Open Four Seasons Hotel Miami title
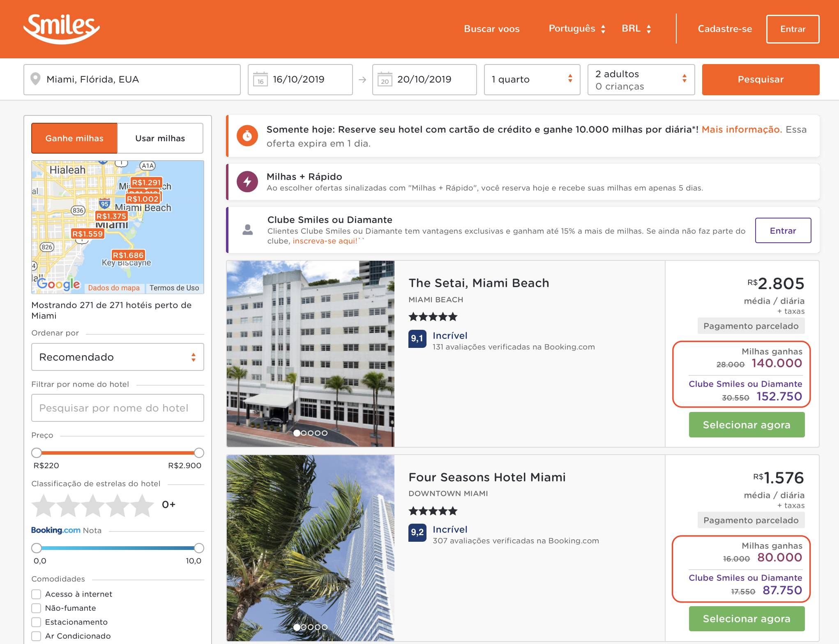The image size is (839, 644). pos(487,477)
